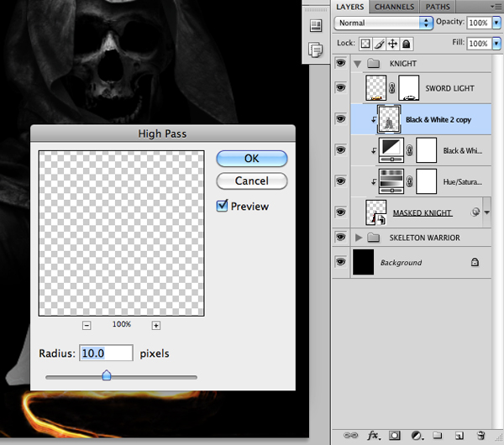The width and height of the screenshot is (504, 445).
Task: Hide the Background layer
Action: (341, 263)
